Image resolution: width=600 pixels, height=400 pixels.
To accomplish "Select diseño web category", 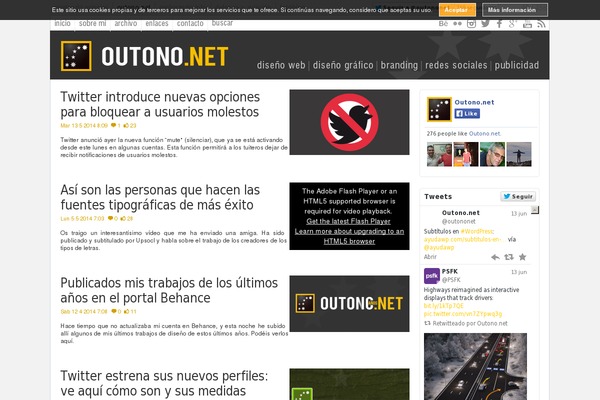I will [x=281, y=65].
